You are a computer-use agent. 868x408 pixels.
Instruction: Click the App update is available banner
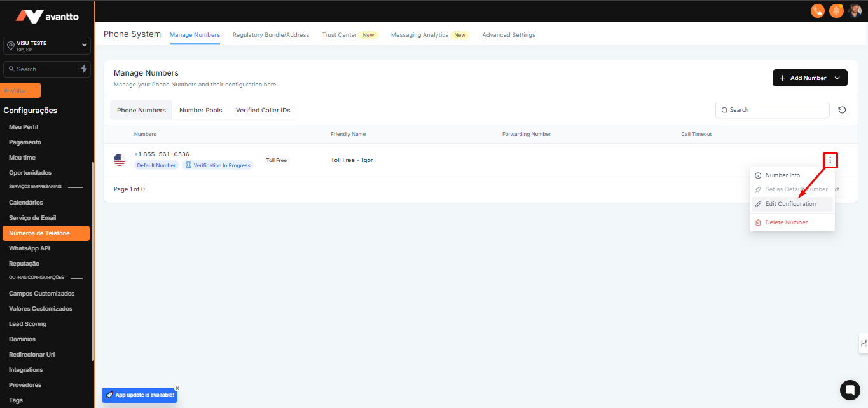139,395
